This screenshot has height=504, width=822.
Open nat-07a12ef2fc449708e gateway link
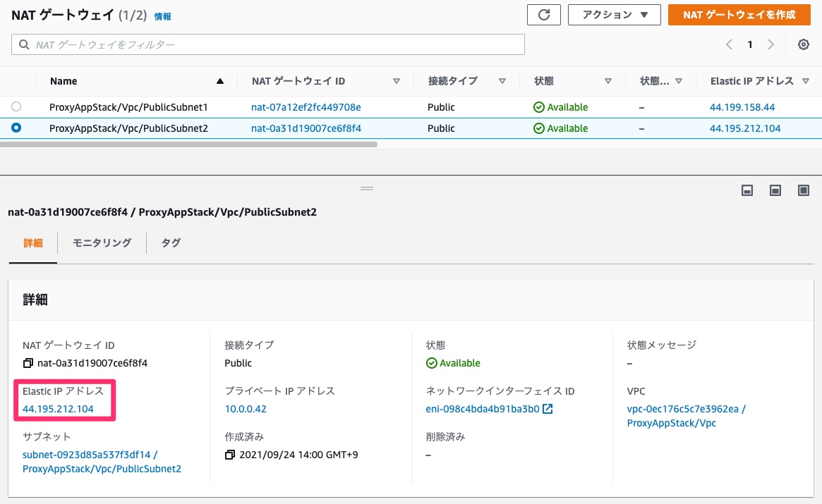click(x=306, y=107)
